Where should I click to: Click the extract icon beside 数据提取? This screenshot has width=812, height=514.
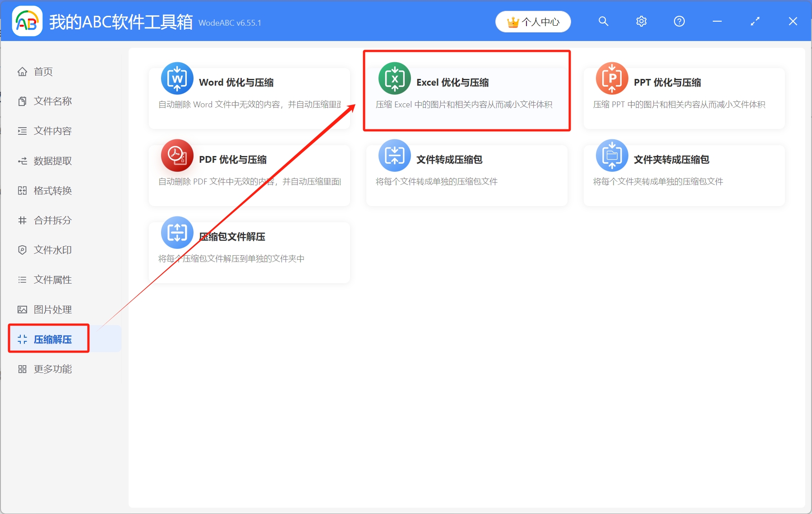22,161
